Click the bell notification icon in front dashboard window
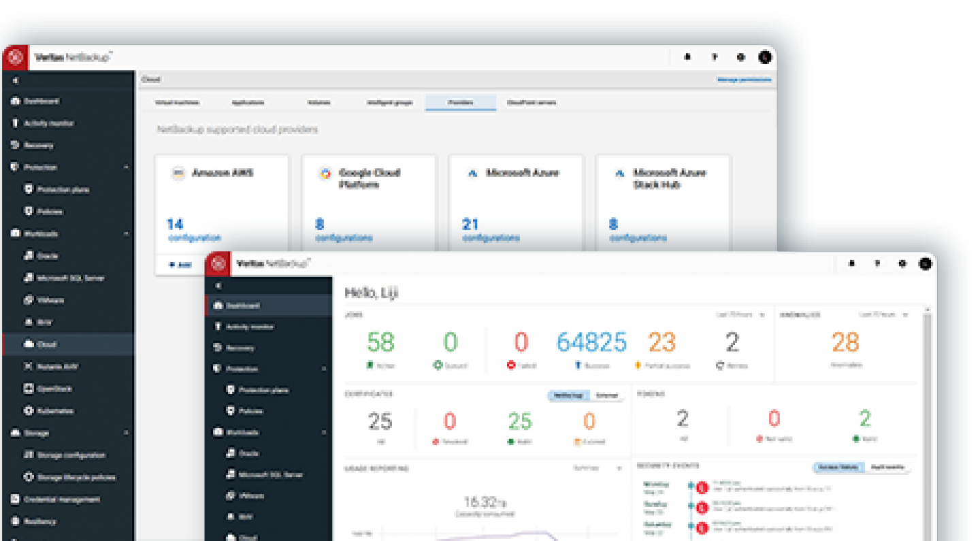The width and height of the screenshot is (980, 541). 851,263
